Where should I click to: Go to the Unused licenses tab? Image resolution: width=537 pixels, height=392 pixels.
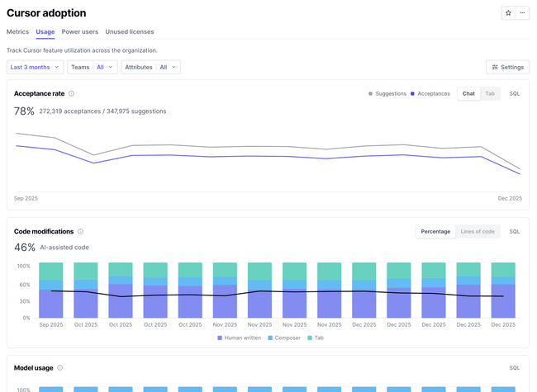130,32
